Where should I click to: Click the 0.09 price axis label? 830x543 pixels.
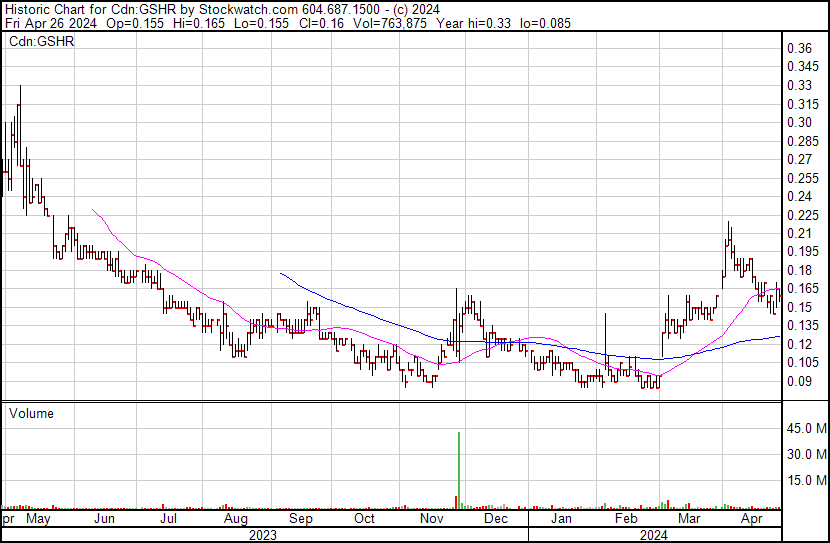799,381
